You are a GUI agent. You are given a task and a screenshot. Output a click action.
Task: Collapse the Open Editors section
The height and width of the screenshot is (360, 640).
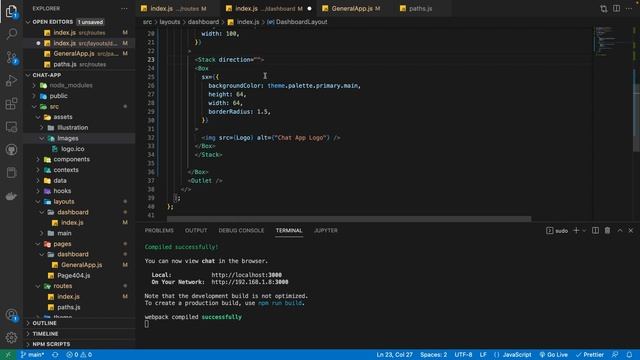click(x=53, y=22)
